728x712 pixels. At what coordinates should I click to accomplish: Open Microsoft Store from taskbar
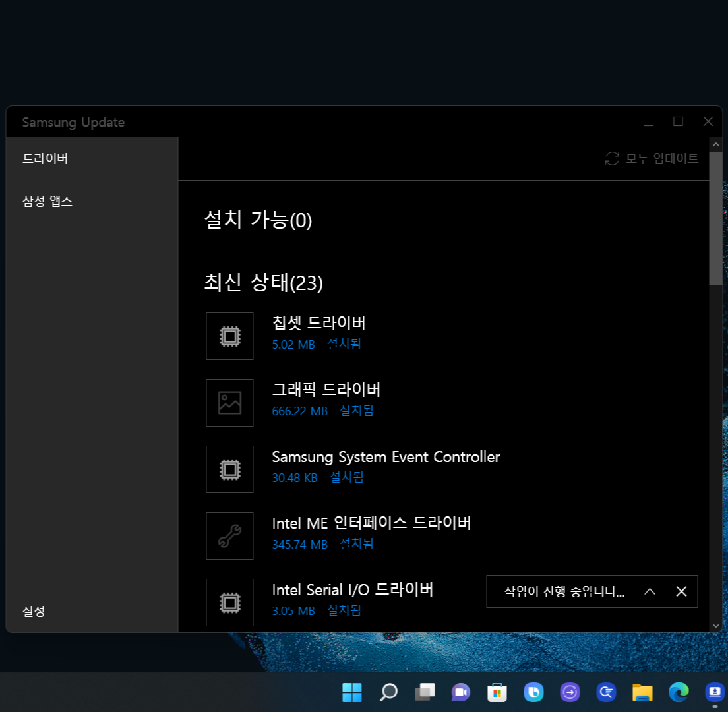497,692
